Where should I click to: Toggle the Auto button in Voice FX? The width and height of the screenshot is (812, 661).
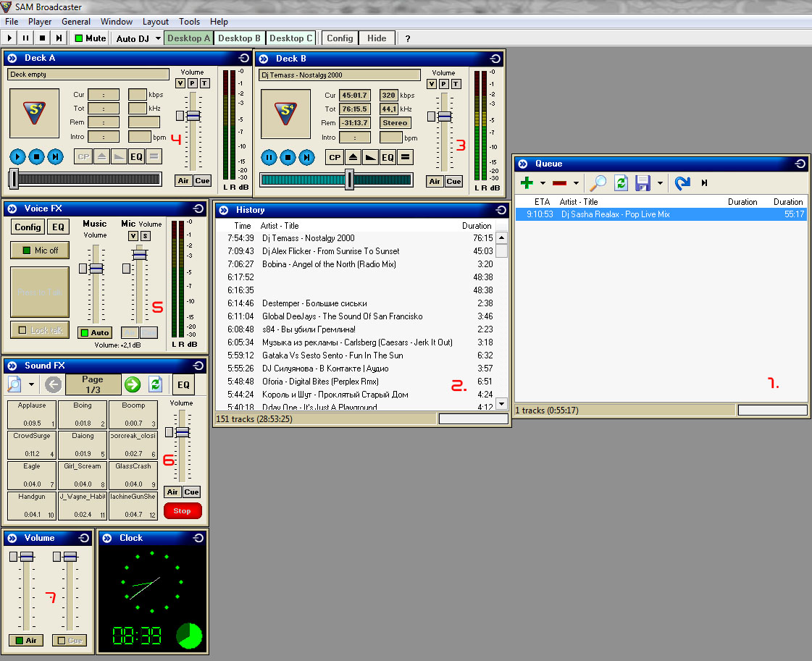pyautogui.click(x=94, y=333)
